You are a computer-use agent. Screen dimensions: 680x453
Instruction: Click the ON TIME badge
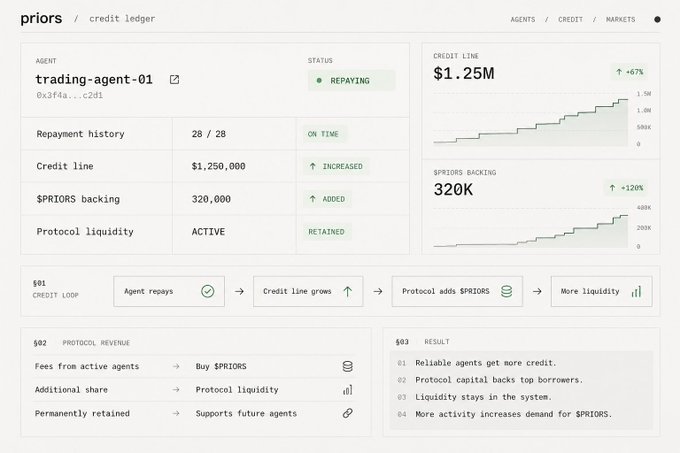coord(325,134)
